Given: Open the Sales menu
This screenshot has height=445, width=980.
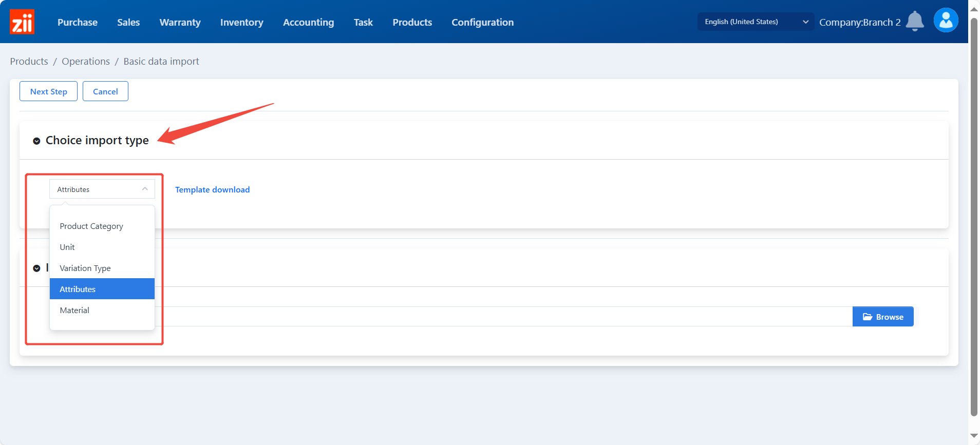Looking at the screenshot, I should pos(128,22).
